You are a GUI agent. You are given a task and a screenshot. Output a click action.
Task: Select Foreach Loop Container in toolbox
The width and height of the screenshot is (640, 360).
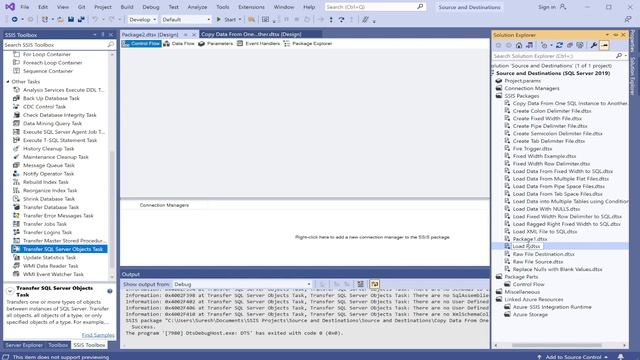point(52,62)
